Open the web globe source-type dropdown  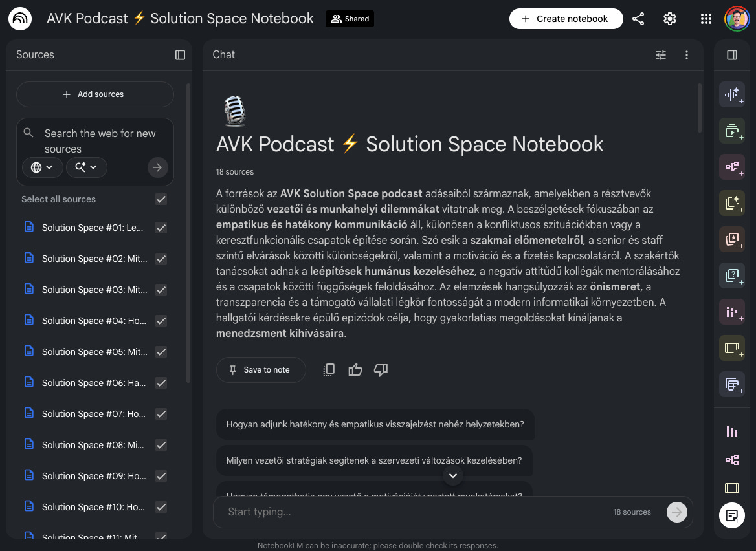coord(42,167)
